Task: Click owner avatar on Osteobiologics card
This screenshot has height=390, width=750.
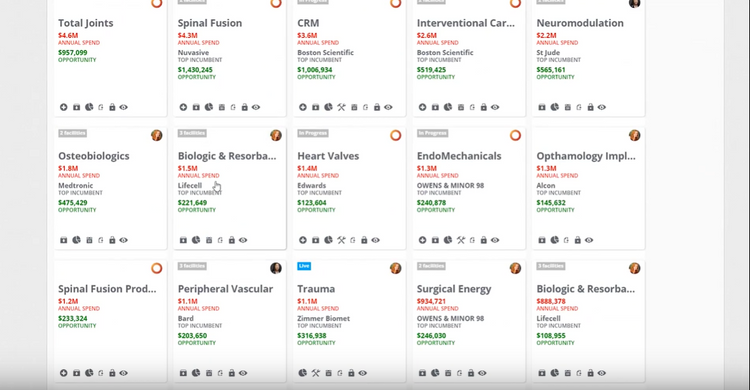Action: [156, 135]
